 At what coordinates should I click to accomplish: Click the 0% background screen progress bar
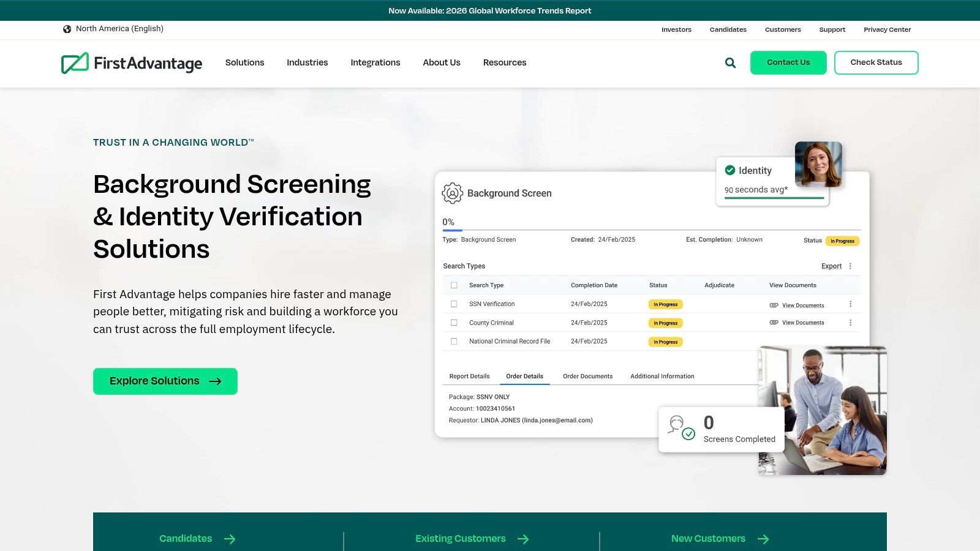tap(651, 230)
